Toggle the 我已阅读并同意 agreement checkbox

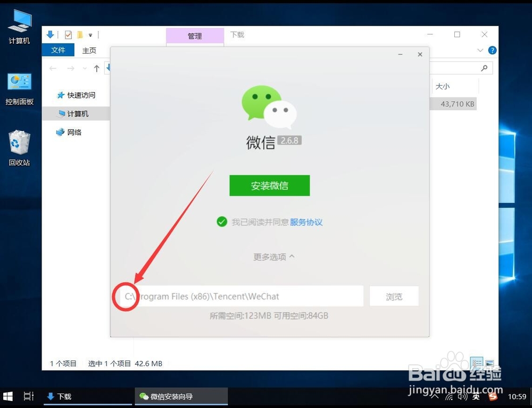[222, 222]
